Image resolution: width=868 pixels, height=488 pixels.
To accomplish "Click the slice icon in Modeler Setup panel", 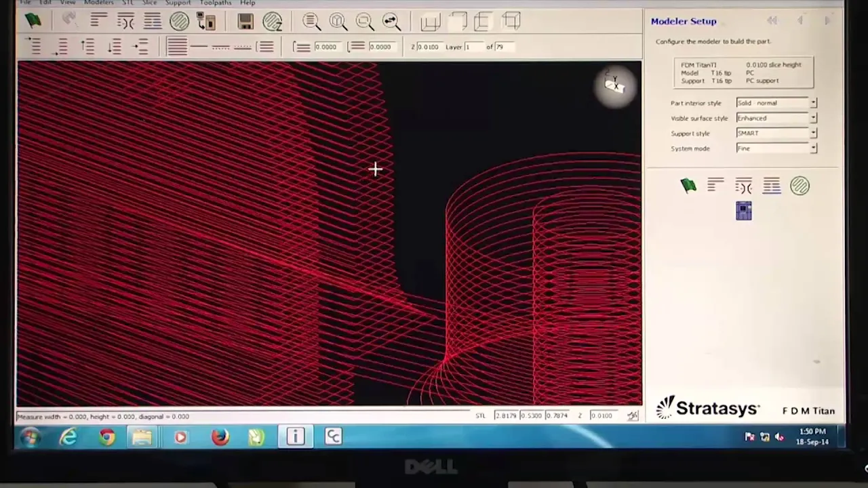I will click(x=715, y=185).
